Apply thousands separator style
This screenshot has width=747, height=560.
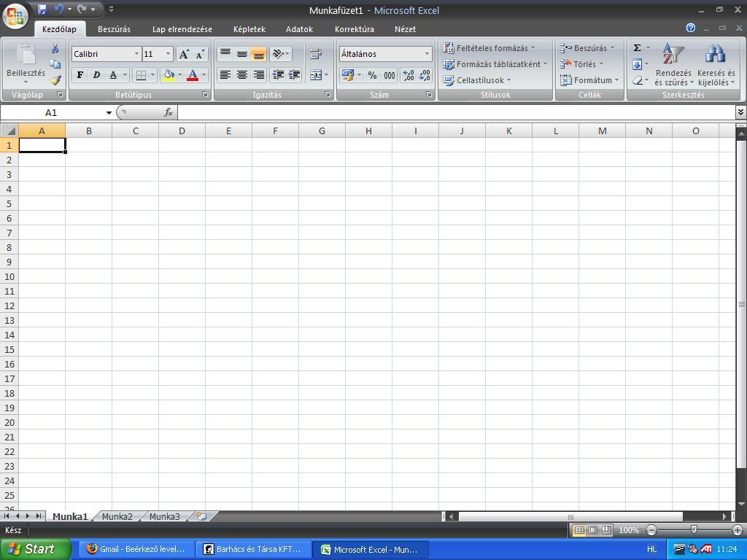click(x=390, y=75)
